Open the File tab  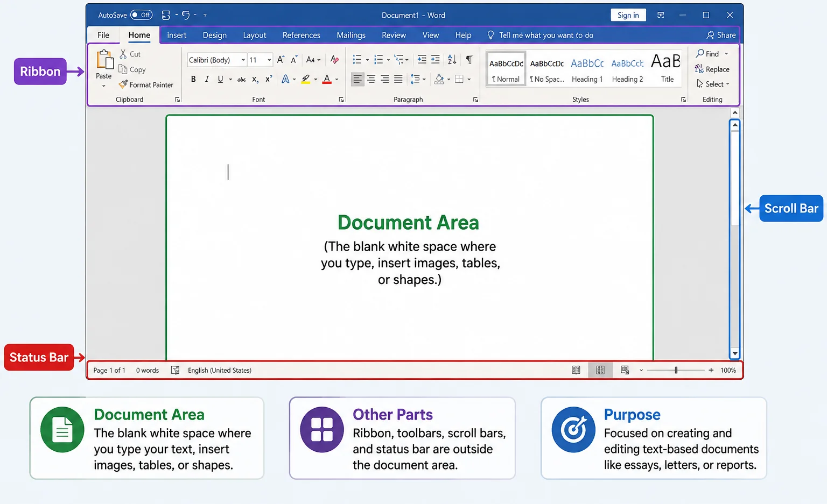103,35
